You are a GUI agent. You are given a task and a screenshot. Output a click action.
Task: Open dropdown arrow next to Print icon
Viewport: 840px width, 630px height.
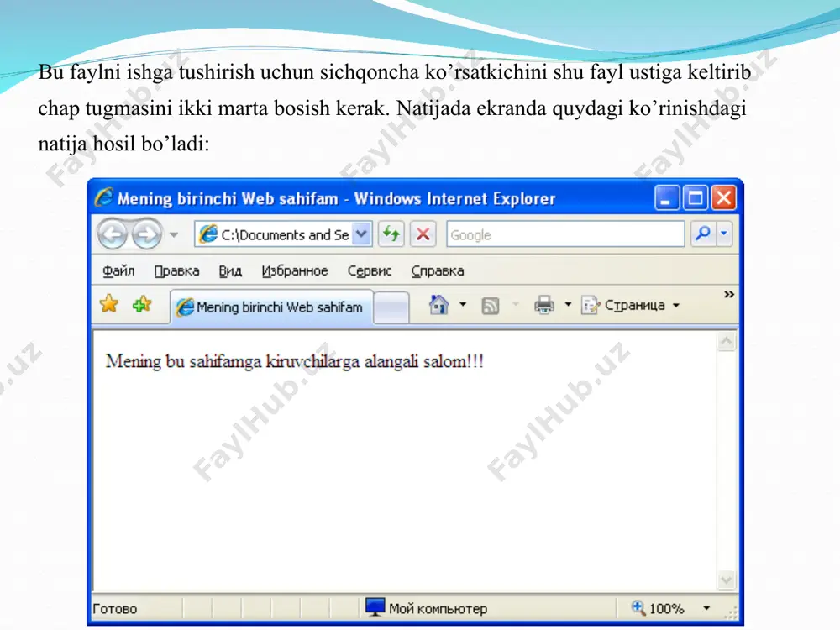tap(568, 304)
